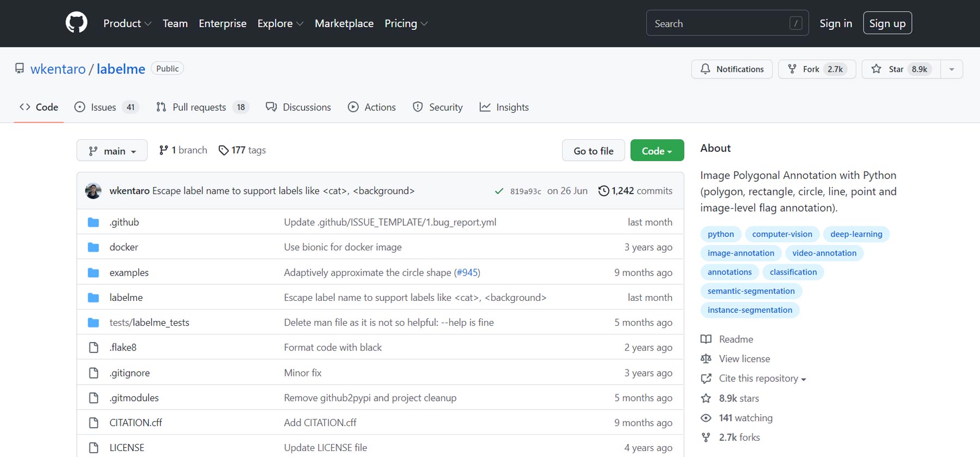980x457 pixels.
Task: Select the Code tab
Action: pyautogui.click(x=39, y=107)
